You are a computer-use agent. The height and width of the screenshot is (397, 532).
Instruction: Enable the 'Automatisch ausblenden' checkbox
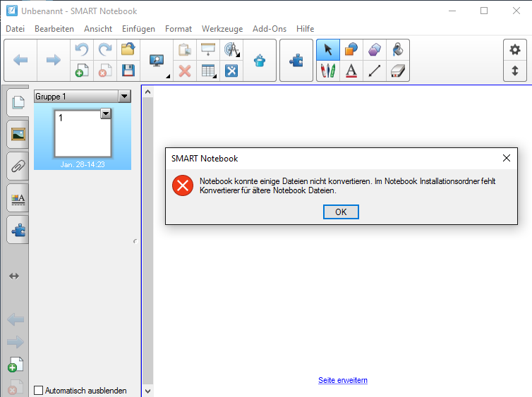39,390
